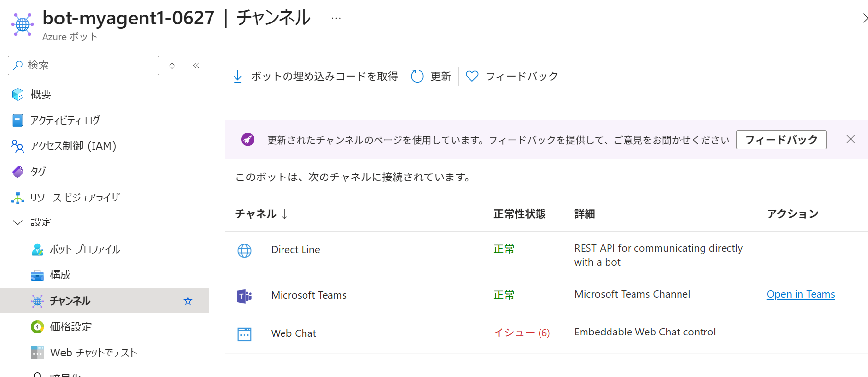Collapse the 設定 section chevron
The height and width of the screenshot is (377, 868).
[x=18, y=222]
